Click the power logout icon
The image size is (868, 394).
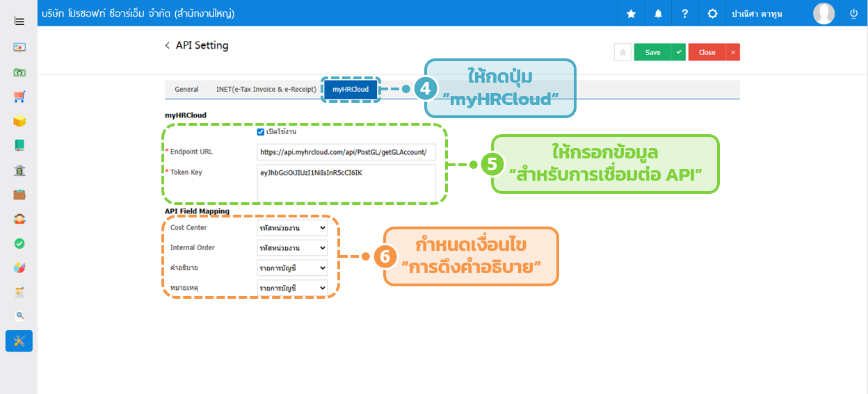(x=853, y=13)
